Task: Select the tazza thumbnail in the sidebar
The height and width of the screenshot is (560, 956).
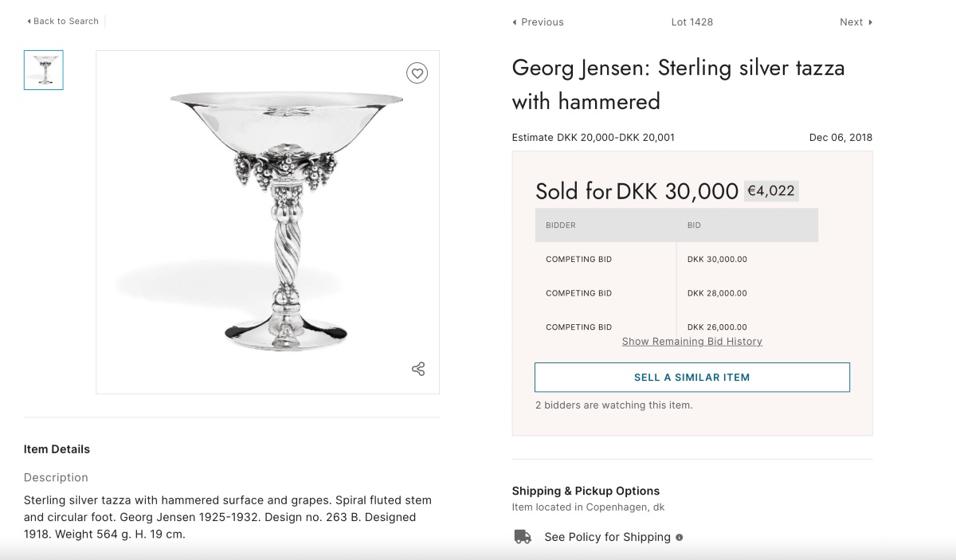Action: (43, 70)
